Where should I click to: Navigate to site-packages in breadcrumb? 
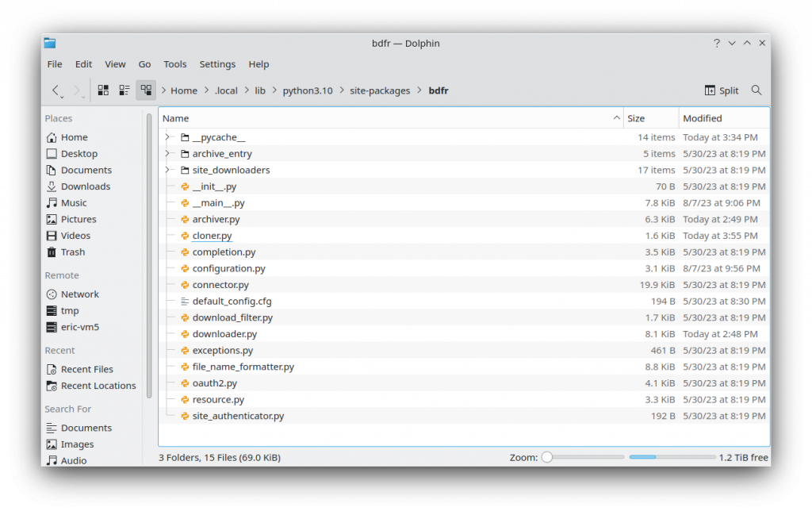point(380,90)
